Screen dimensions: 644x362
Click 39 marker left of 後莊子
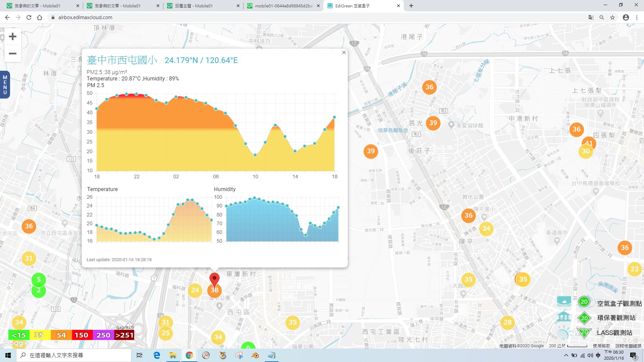(x=371, y=151)
